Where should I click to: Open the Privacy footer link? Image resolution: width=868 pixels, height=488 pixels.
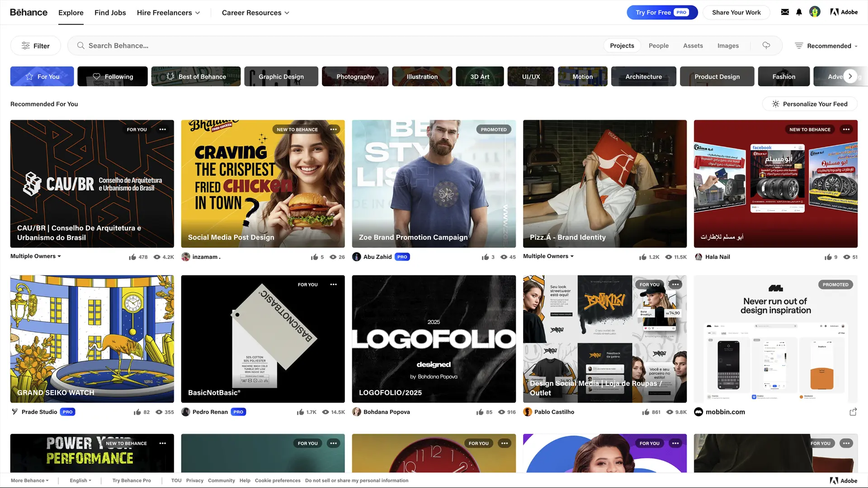pos(195,480)
